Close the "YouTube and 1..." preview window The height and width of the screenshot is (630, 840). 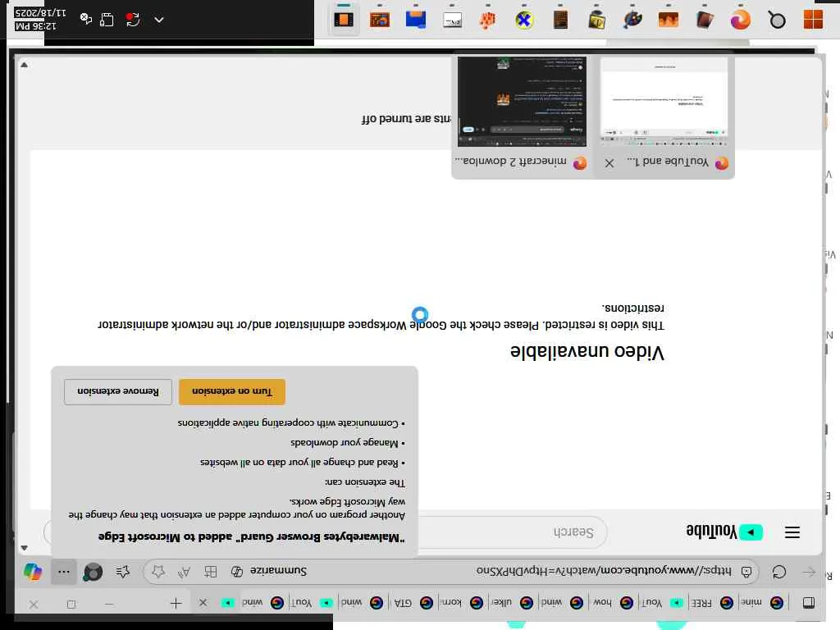click(x=609, y=163)
